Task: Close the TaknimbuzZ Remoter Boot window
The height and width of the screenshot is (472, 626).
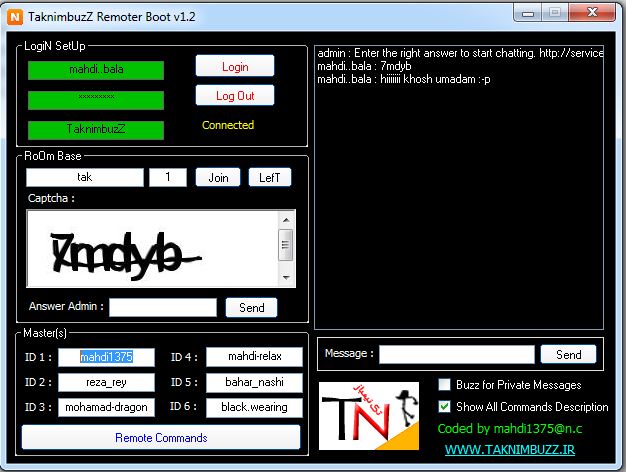Action: [x=592, y=13]
